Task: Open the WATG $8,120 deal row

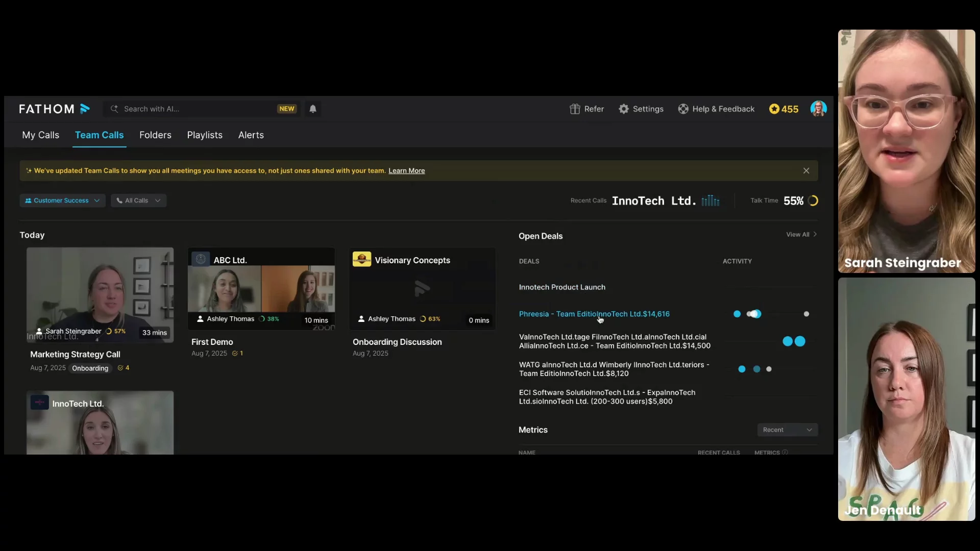Action: [x=614, y=369]
